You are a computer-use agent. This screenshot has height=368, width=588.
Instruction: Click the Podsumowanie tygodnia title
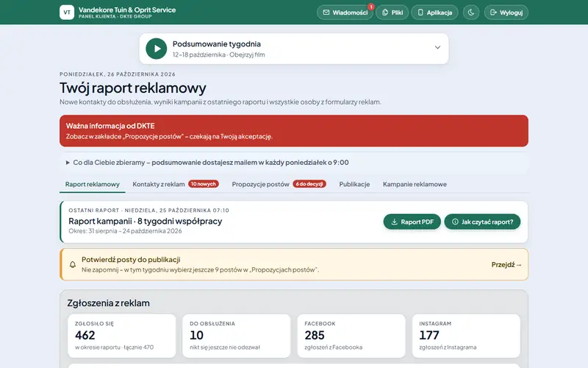tap(216, 44)
